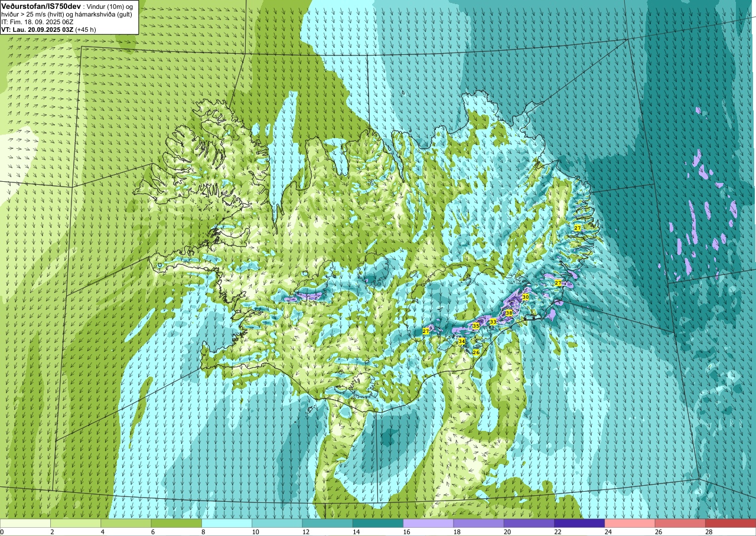This screenshot has height=536, width=756.
Task: Select the 18–20 m/s medium purple swatch
Action: pos(478,523)
